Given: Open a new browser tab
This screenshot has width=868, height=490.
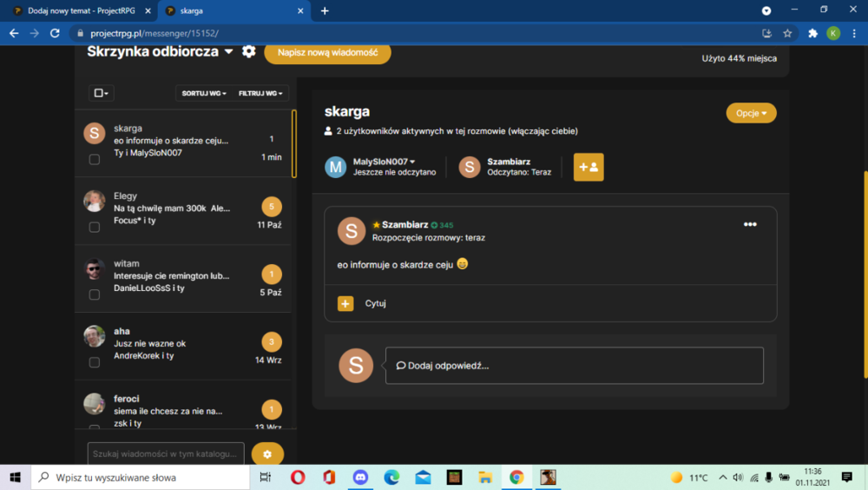Looking at the screenshot, I should click(325, 10).
